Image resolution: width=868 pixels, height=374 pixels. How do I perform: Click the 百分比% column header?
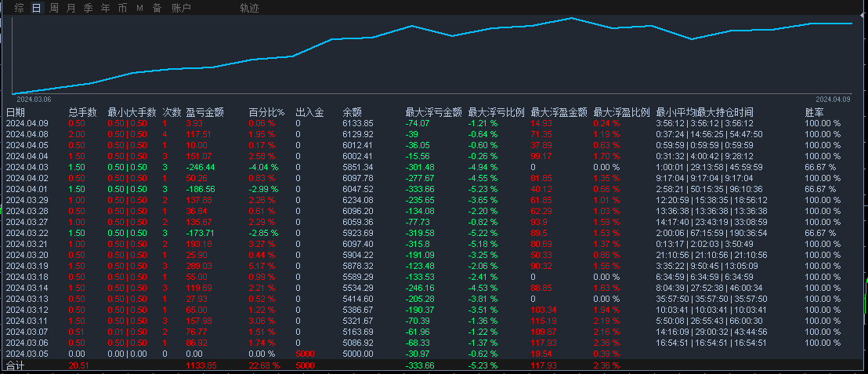click(266, 112)
